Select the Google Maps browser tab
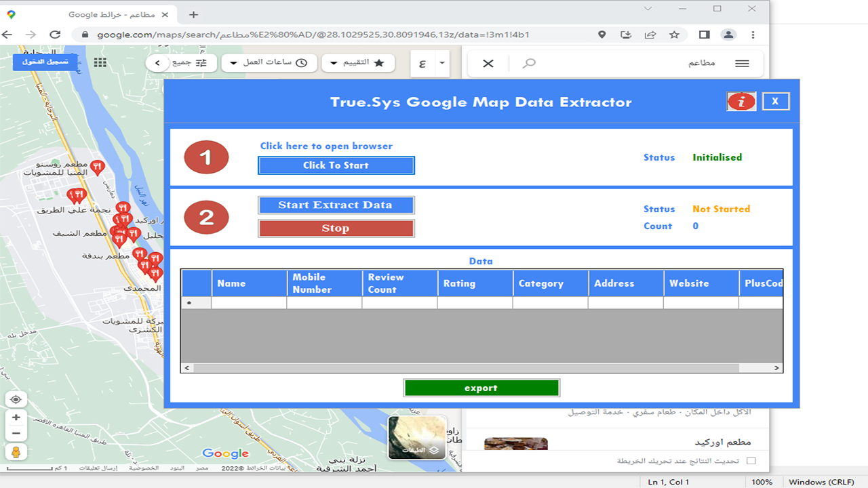This screenshot has width=868, height=488. pos(112,14)
